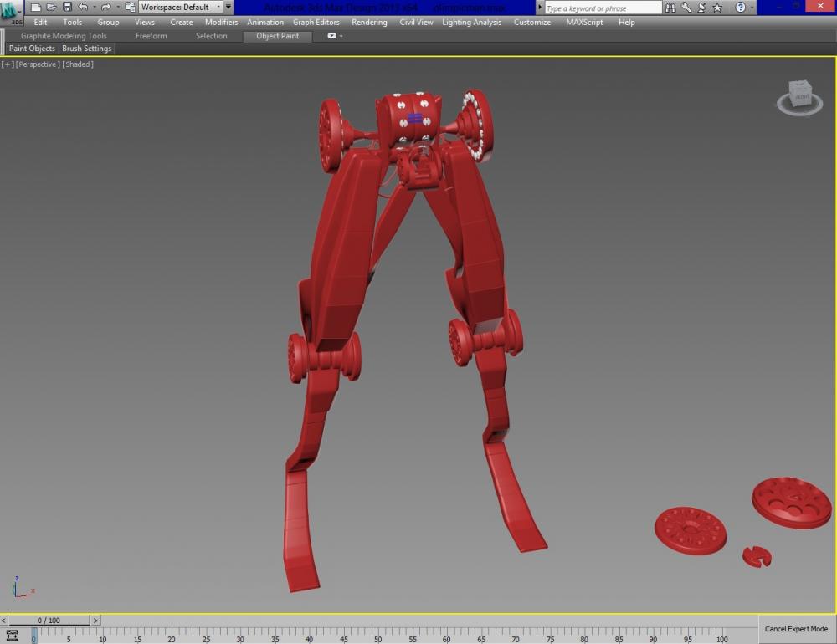Open the Perspective viewport label menu
This screenshot has height=644, width=837.
coord(39,64)
